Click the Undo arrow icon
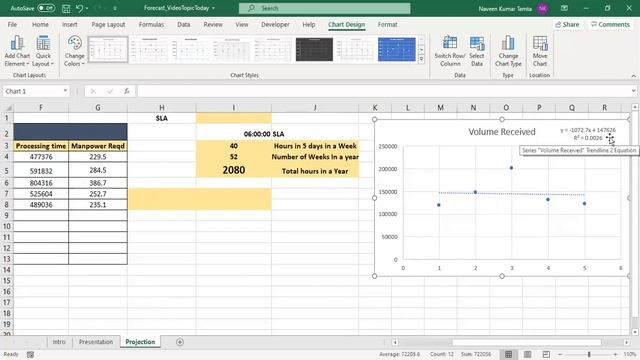Image resolution: width=640 pixels, height=360 pixels. tap(80, 8)
